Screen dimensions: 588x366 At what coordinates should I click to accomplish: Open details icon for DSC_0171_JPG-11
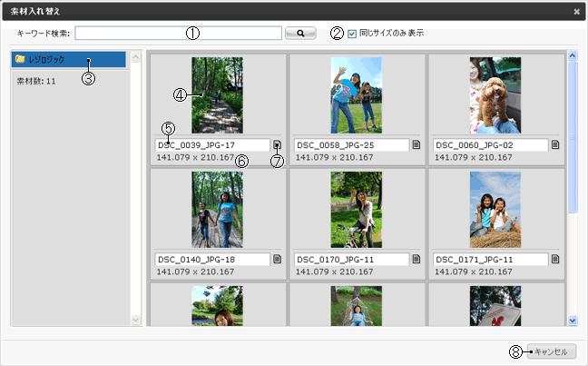[555, 259]
